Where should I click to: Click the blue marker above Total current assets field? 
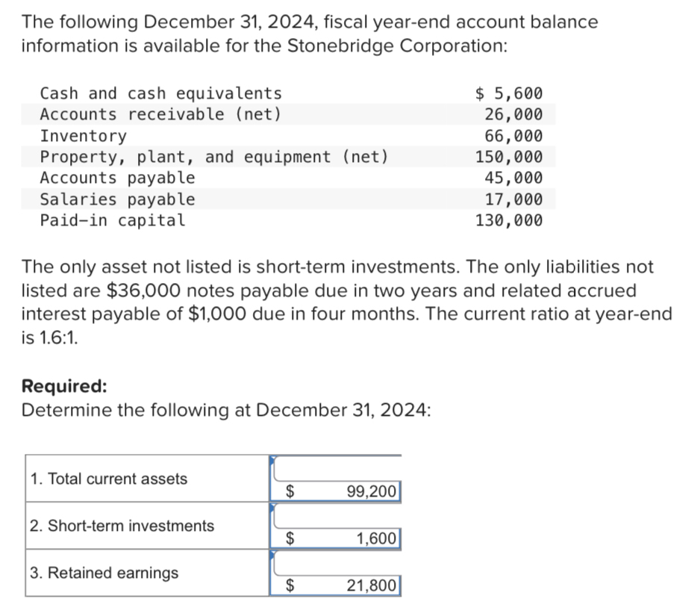point(273,458)
